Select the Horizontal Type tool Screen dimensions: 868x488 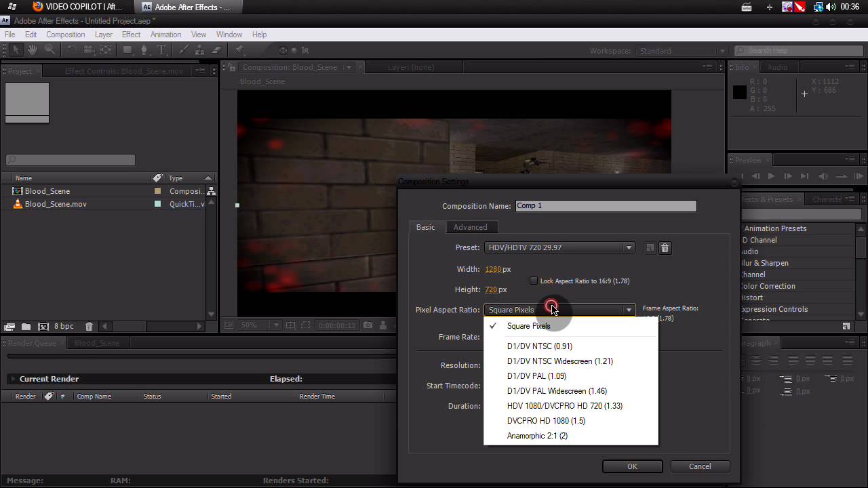click(161, 50)
